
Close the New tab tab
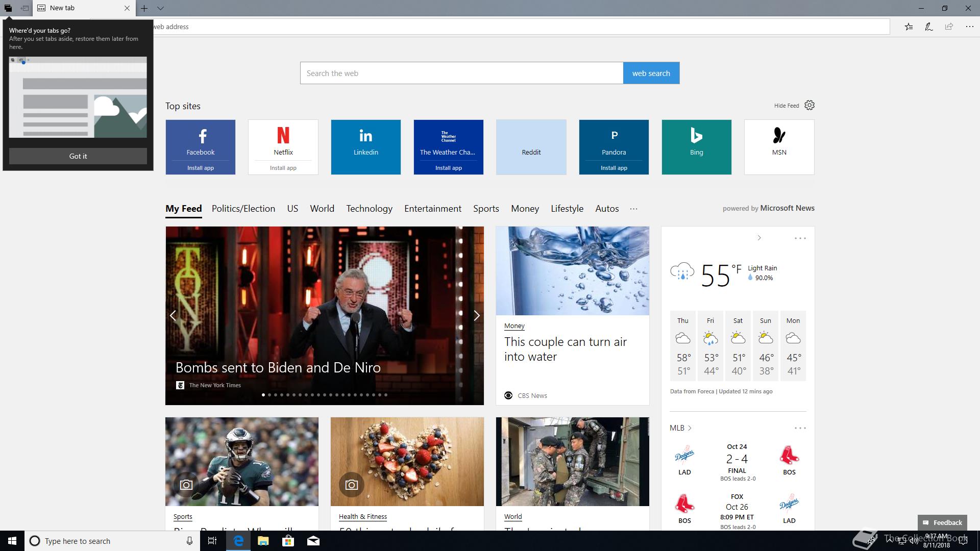127,8
